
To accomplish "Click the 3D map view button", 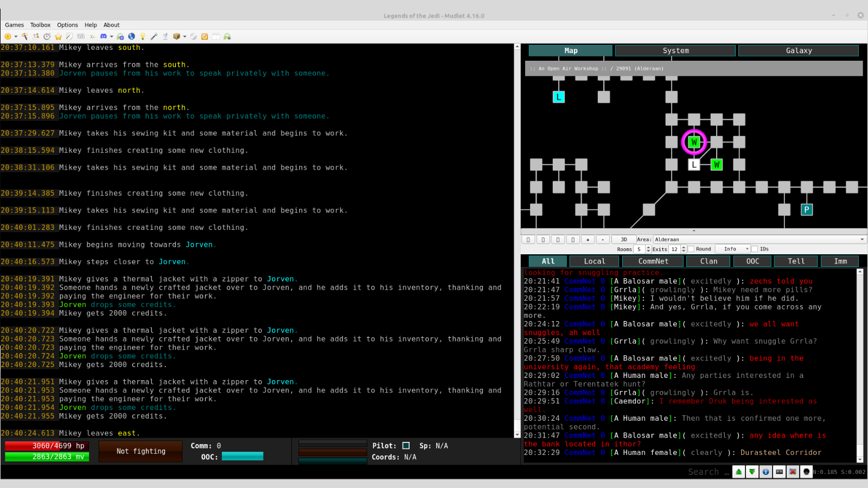I will (624, 239).
